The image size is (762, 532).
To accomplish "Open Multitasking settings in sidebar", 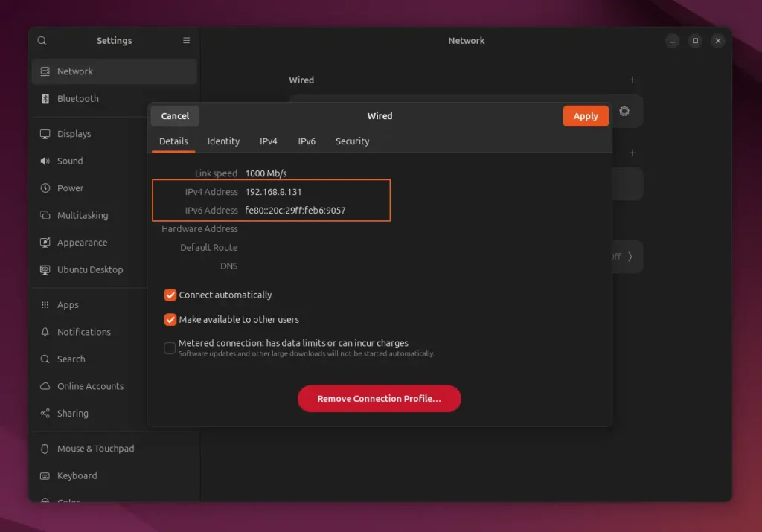I will point(82,216).
